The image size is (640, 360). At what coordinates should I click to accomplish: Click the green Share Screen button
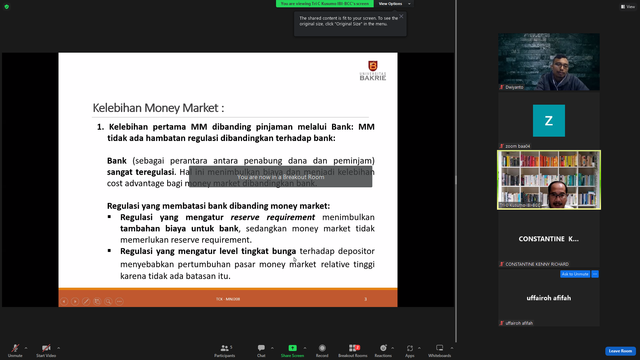292,350
